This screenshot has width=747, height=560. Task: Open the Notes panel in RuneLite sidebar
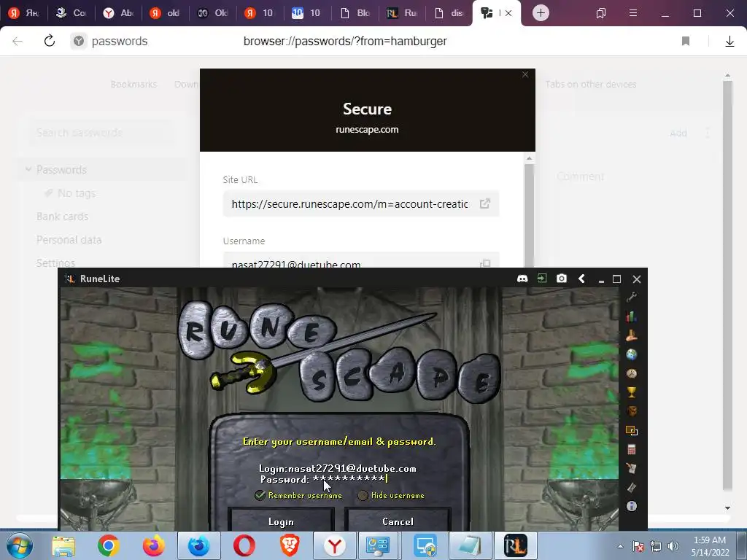click(632, 469)
